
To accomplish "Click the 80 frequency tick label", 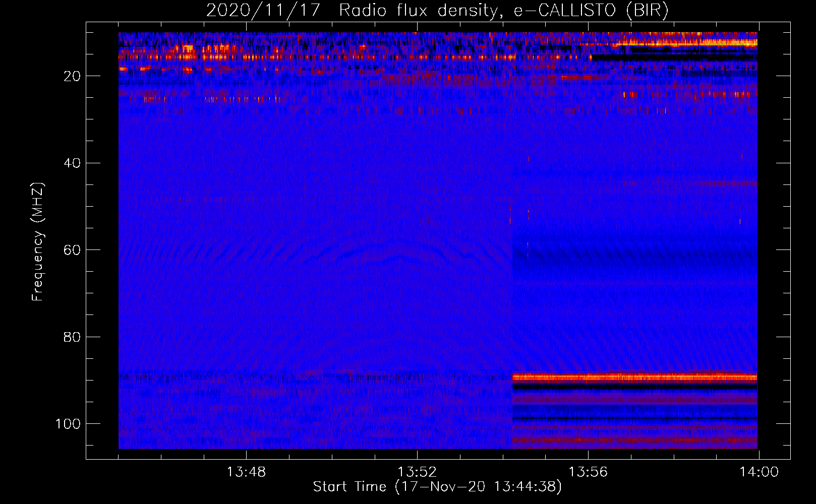I will [x=72, y=337].
